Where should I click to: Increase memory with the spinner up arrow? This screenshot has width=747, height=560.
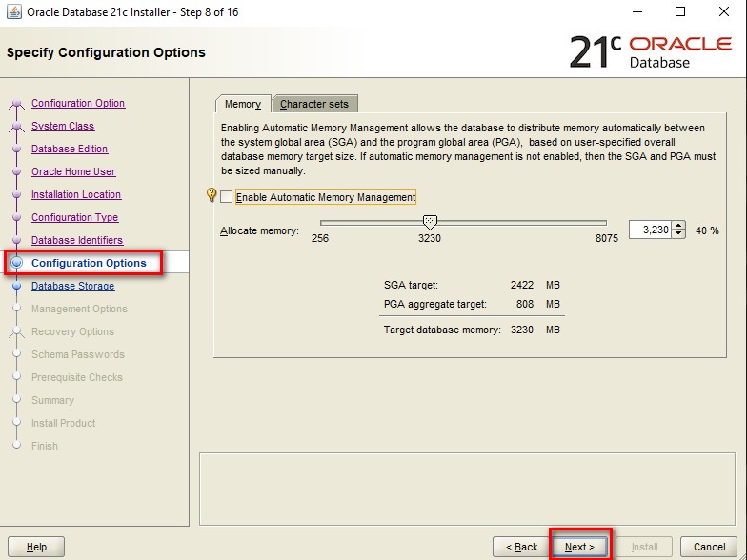click(678, 226)
